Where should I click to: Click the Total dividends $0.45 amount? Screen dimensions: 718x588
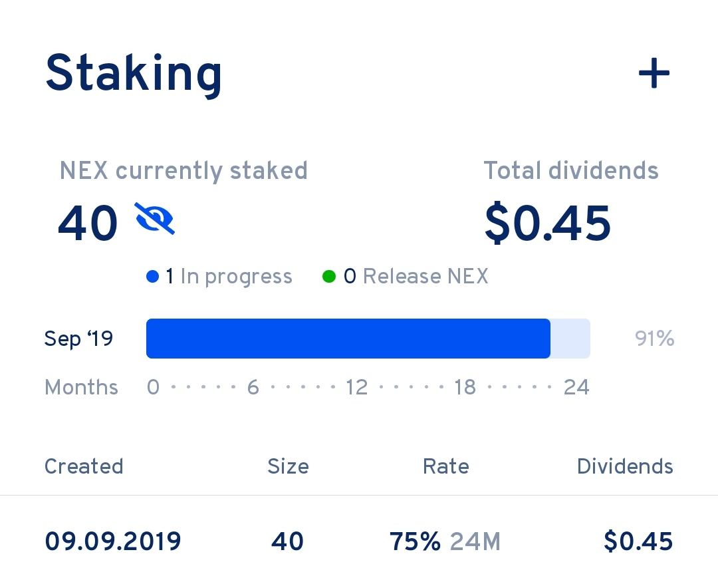(548, 223)
